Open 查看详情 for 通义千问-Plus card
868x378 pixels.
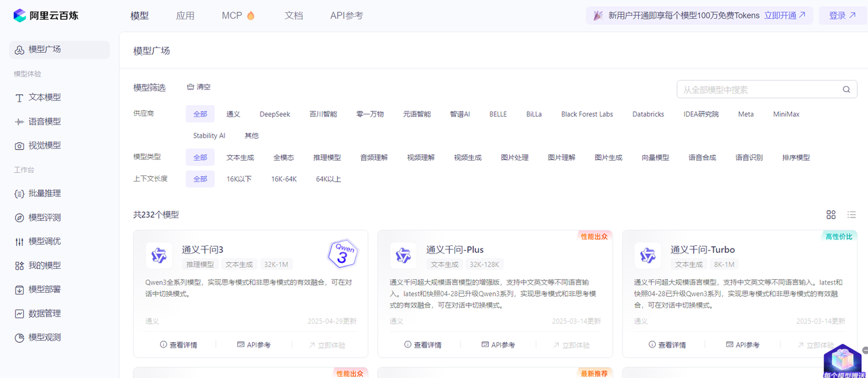[x=422, y=345]
